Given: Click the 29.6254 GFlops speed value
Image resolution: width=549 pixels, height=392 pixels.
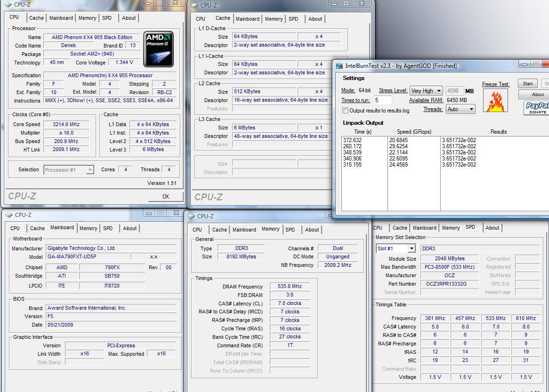Looking at the screenshot, I should 398,146.
